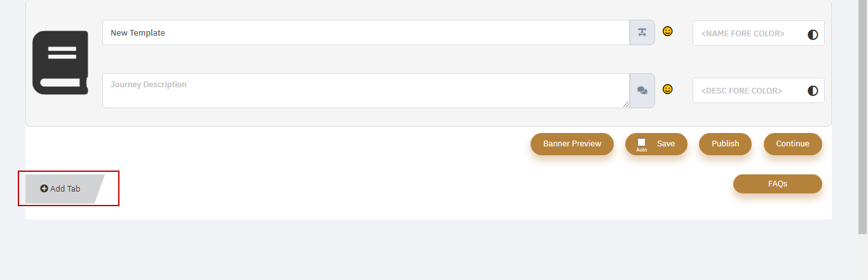The image size is (868, 280).
Task: Open emoji picker next to template name
Action: click(x=667, y=31)
